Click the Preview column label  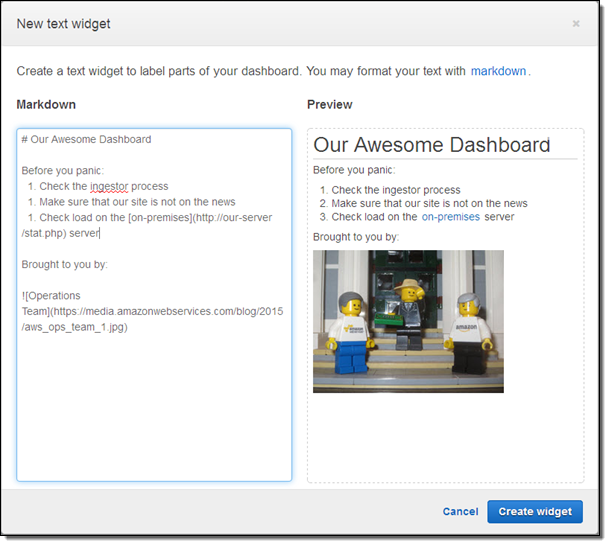(329, 105)
